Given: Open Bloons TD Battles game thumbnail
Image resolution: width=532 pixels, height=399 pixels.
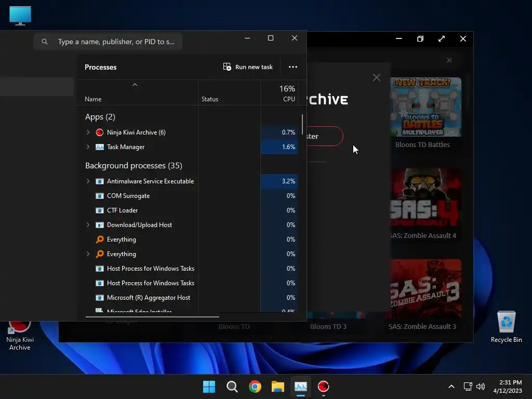Looking at the screenshot, I should [425, 107].
